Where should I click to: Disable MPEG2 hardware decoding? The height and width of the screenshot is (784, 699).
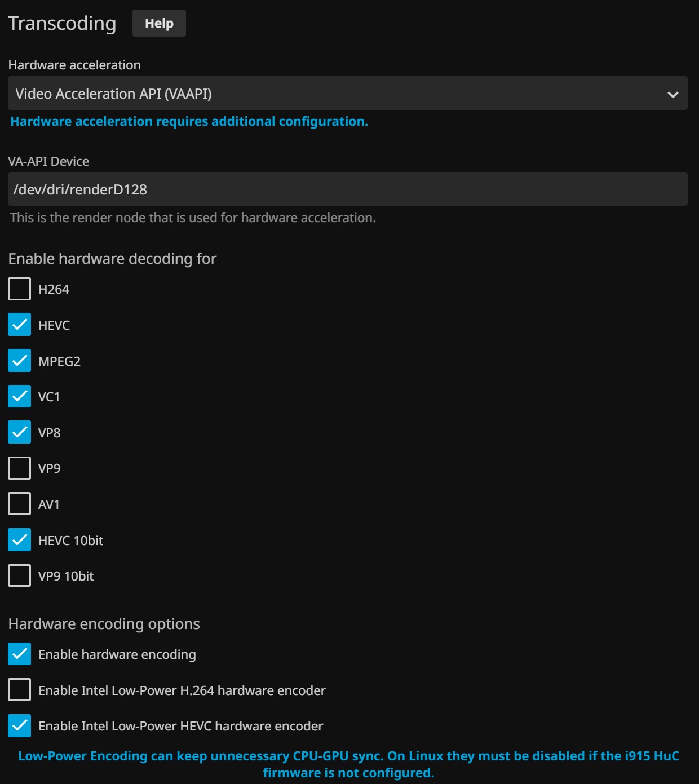[20, 361]
